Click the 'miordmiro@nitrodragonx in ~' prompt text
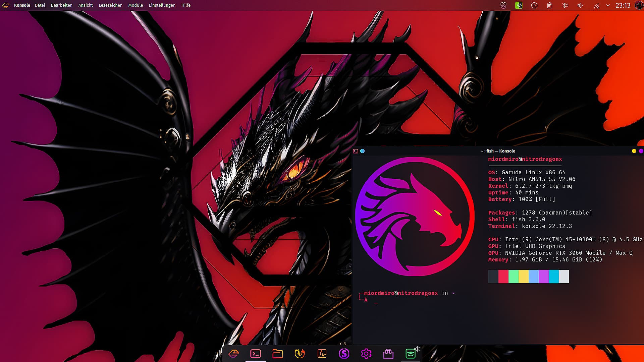This screenshot has height=362, width=644. (x=409, y=293)
